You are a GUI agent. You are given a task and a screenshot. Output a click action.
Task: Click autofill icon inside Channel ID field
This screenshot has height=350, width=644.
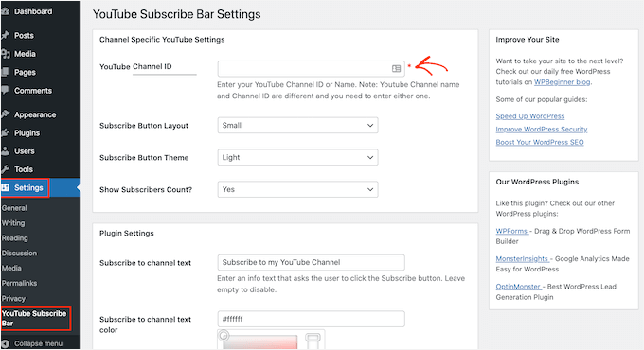396,68
